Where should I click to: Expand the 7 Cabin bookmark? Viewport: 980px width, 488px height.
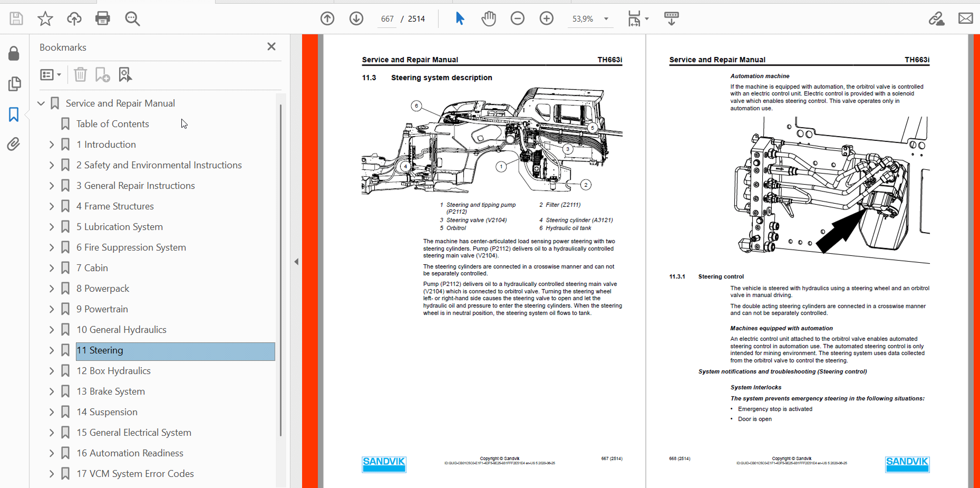(52, 268)
